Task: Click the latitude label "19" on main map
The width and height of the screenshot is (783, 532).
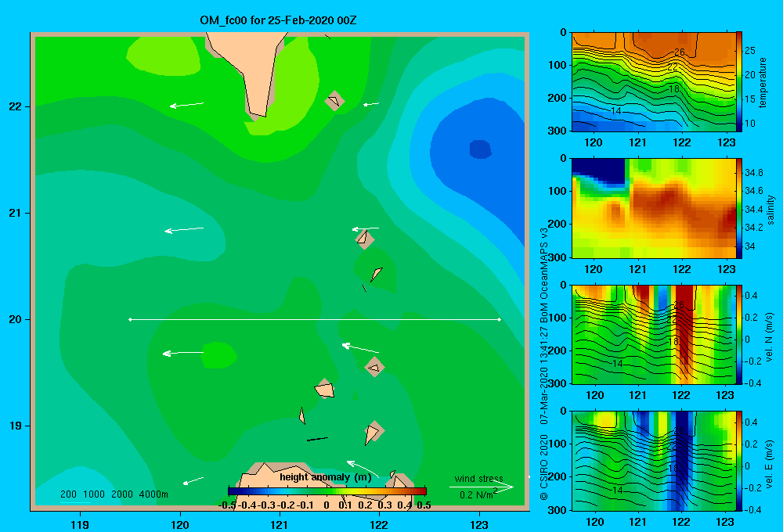Action: (16, 426)
